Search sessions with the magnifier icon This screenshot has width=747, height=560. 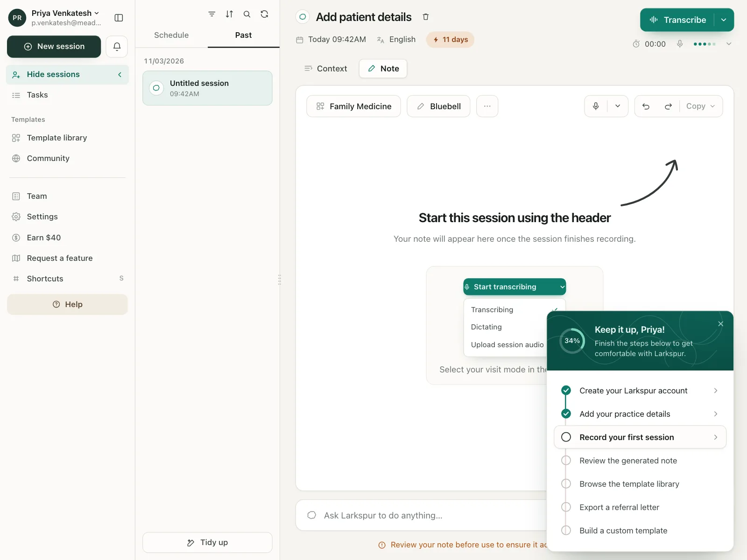(x=247, y=14)
